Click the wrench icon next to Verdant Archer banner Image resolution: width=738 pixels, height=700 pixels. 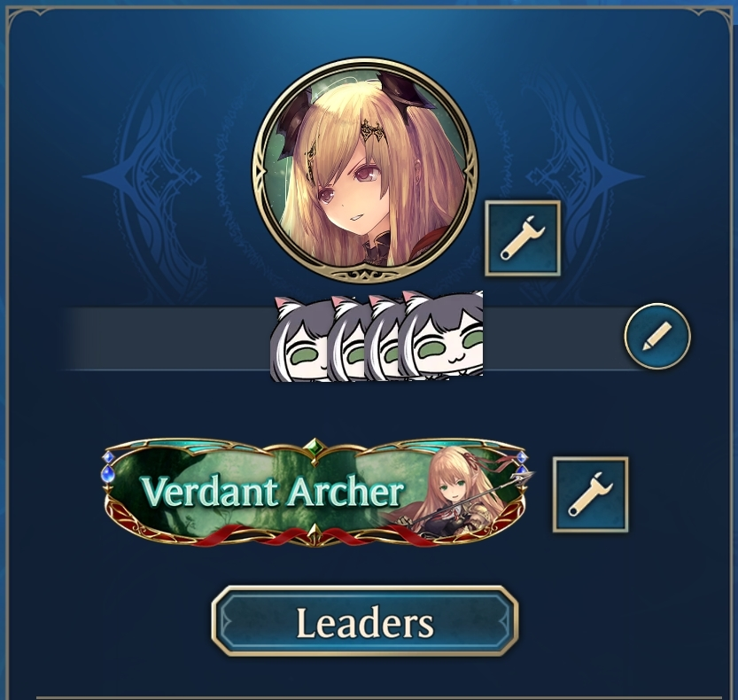click(590, 494)
